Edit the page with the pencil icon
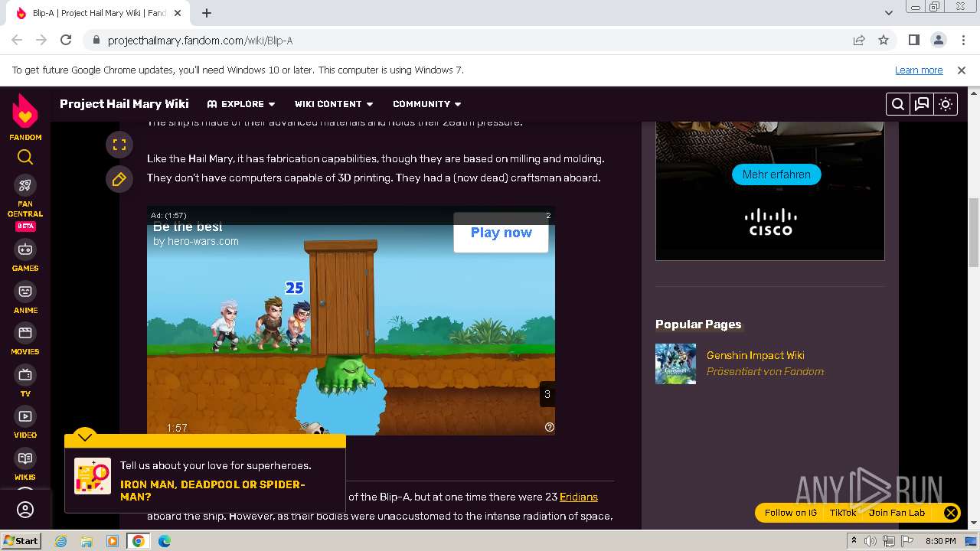 [x=119, y=180]
